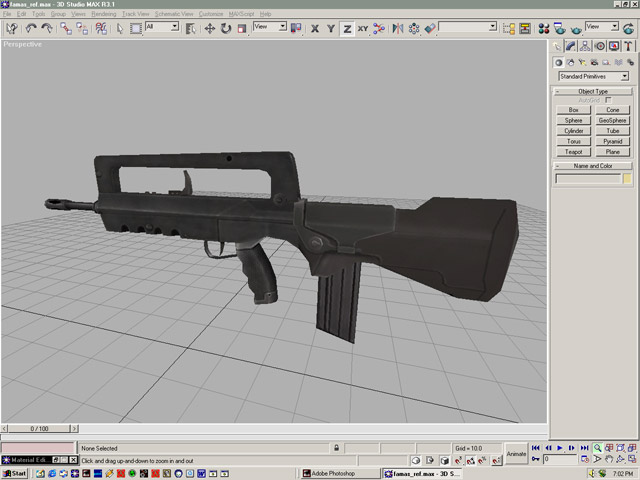Create a GeoSphere primitive
The width and height of the screenshot is (640, 480).
[612, 120]
